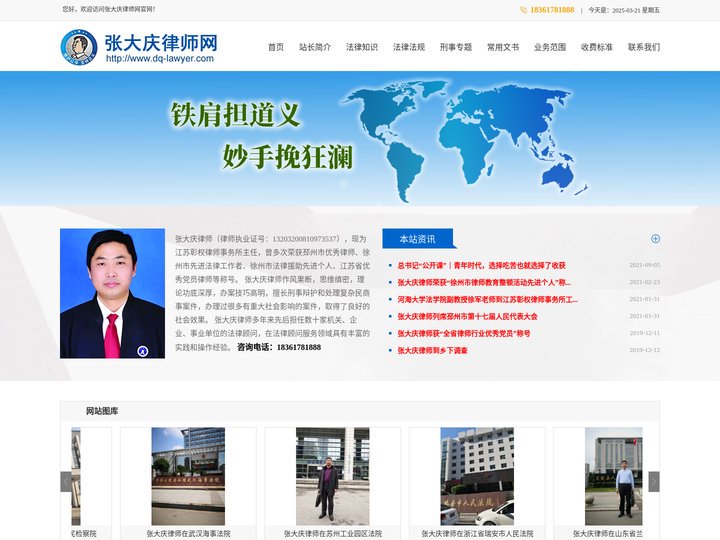Click the date 2021-09-05 in news list
The image size is (720, 540).
(x=644, y=265)
